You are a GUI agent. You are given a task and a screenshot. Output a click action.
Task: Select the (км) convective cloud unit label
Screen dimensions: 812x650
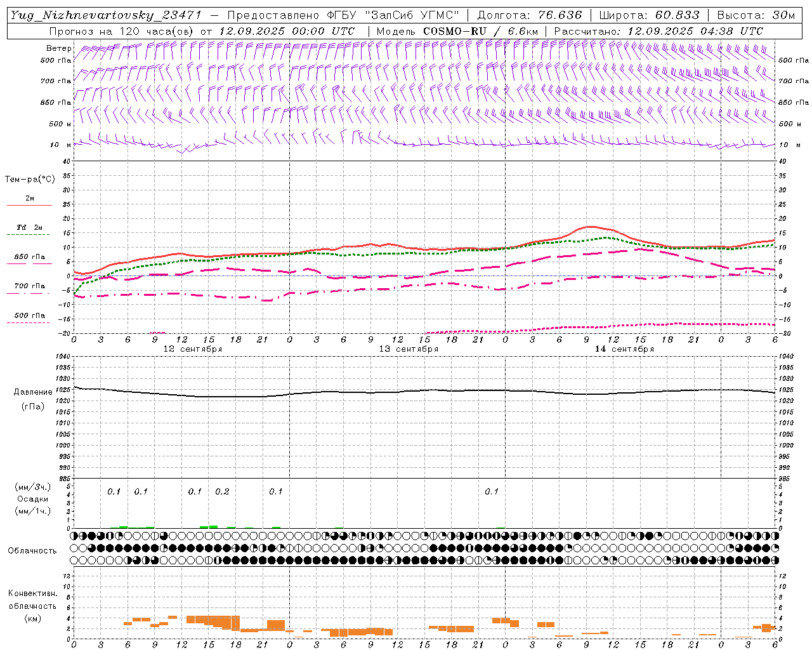click(x=33, y=618)
